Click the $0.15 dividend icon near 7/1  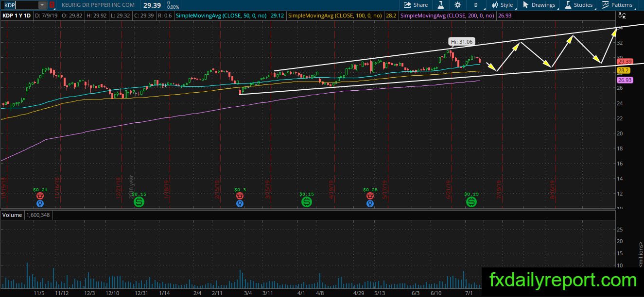point(471,201)
